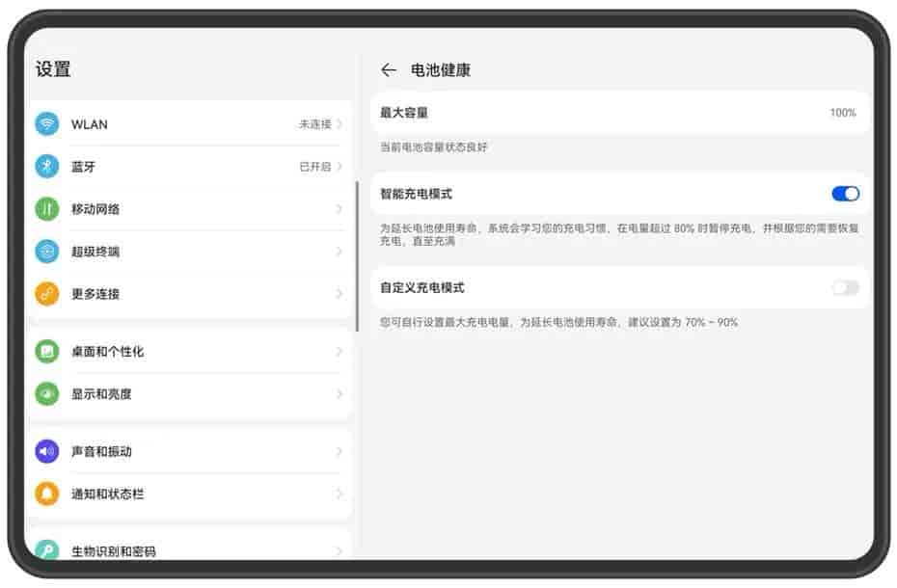The width and height of the screenshot is (897, 588).
Task: Tap the sound and vibration (声音和振动) speaker icon
Action: click(47, 451)
